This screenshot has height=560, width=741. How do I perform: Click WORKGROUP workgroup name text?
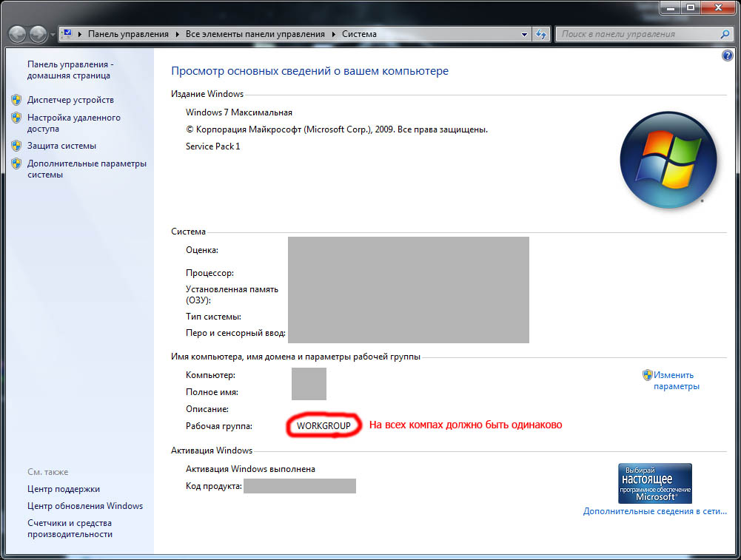point(323,425)
